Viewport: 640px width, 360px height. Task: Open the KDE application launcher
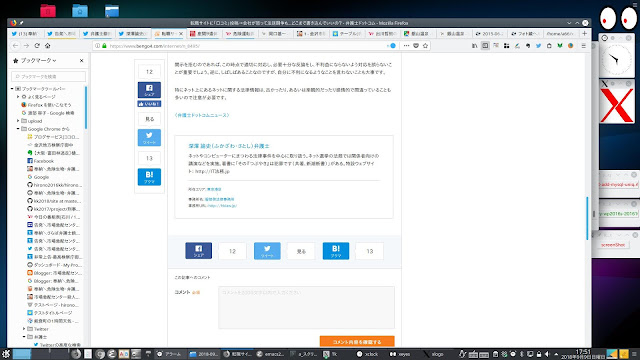(6, 354)
